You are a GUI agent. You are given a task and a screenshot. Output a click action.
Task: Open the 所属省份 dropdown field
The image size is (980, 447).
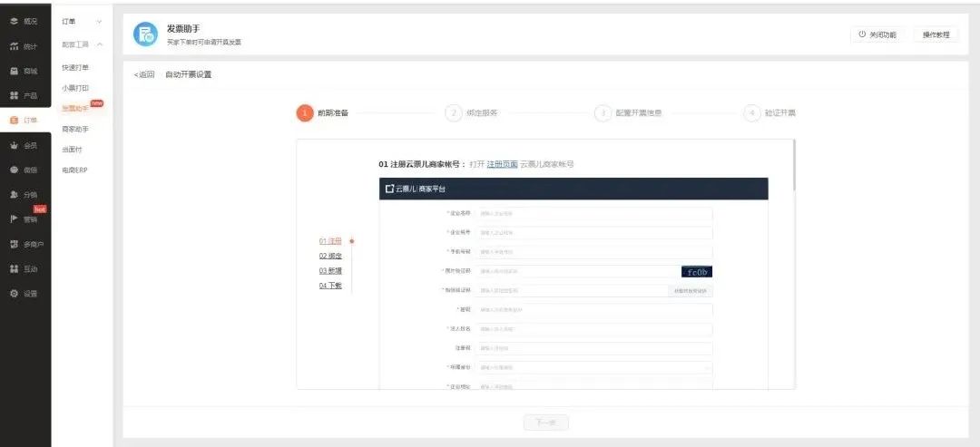click(594, 367)
